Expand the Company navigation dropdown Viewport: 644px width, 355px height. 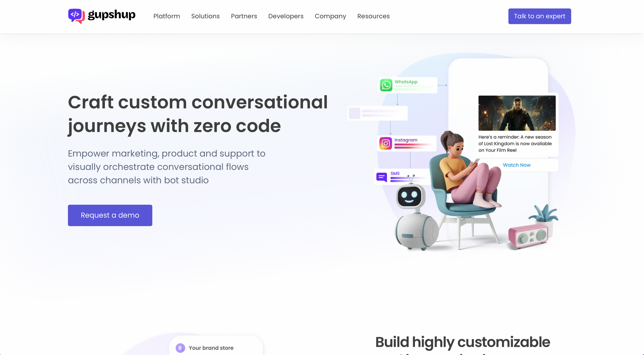330,16
